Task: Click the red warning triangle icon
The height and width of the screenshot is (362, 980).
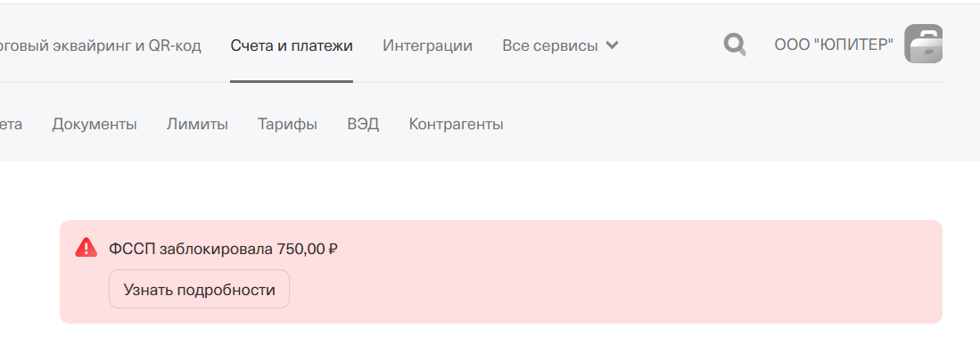Action: coord(86,248)
